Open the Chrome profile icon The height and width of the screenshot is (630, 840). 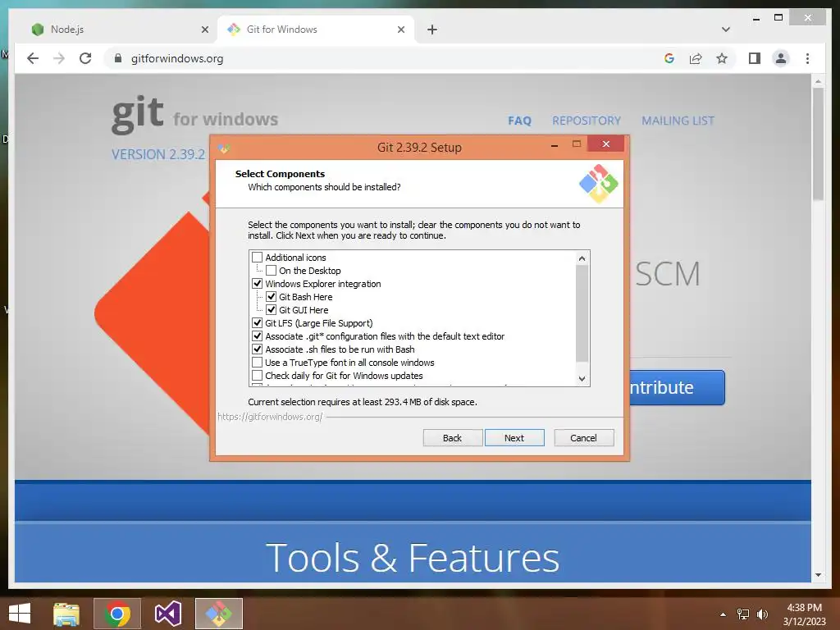click(x=781, y=58)
